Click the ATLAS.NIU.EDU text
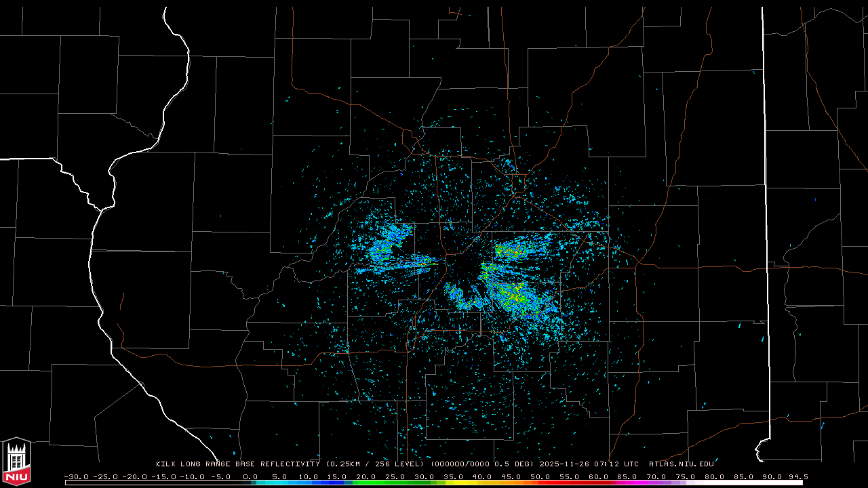This screenshot has height=488, width=868. coord(682,464)
